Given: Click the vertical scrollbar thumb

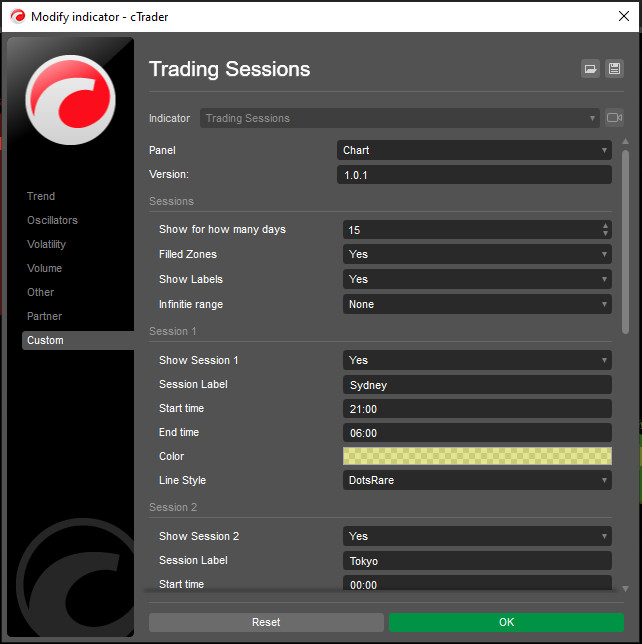Looking at the screenshot, I should tap(625, 242).
